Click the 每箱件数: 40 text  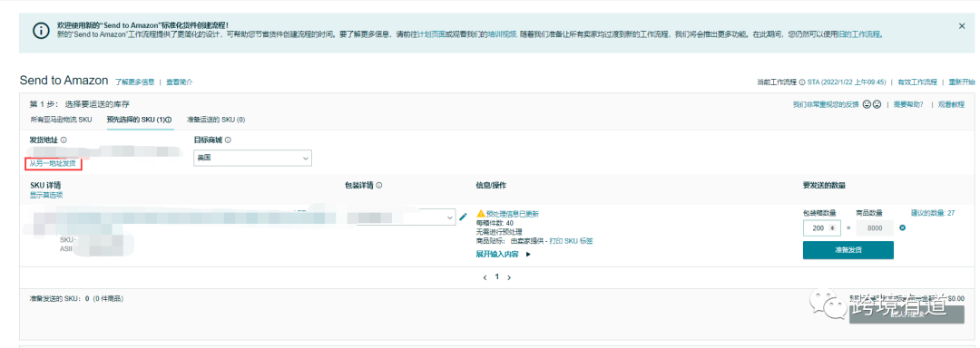[495, 223]
